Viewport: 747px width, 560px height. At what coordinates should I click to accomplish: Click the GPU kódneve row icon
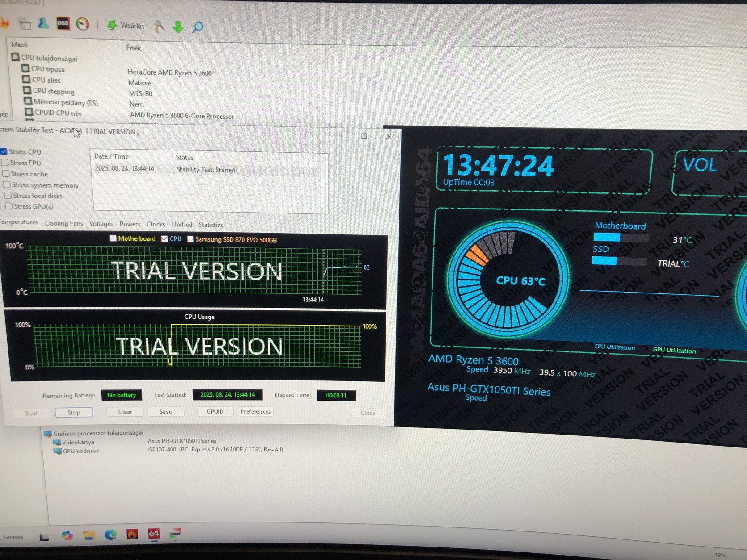click(58, 451)
